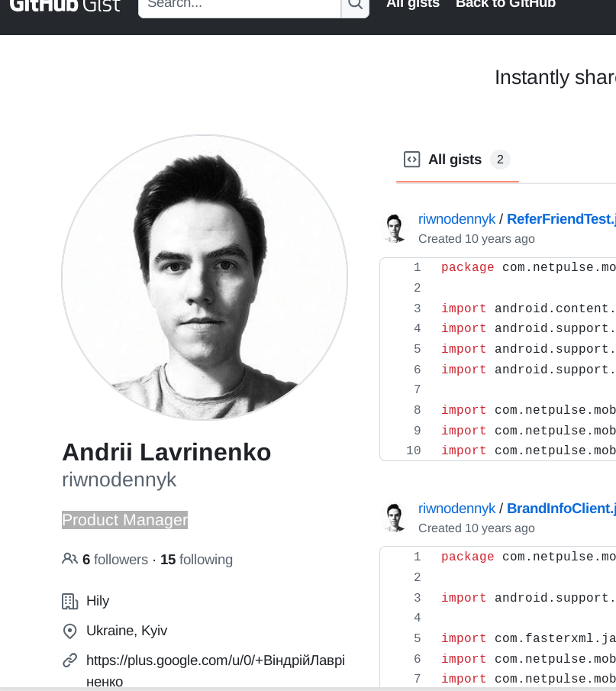This screenshot has height=691, width=616.
Task: Open All gists in top navigation
Action: 413,5
